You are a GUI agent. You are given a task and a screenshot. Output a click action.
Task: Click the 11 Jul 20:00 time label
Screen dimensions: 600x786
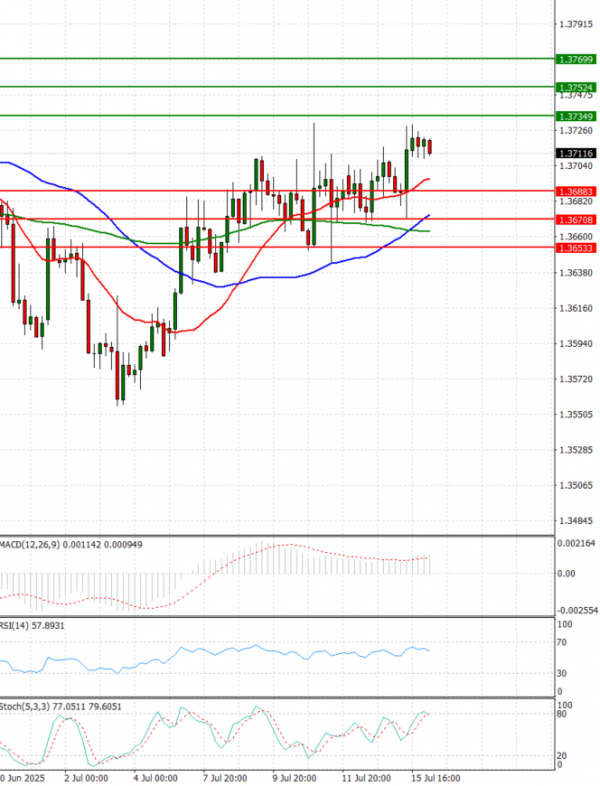(x=366, y=778)
